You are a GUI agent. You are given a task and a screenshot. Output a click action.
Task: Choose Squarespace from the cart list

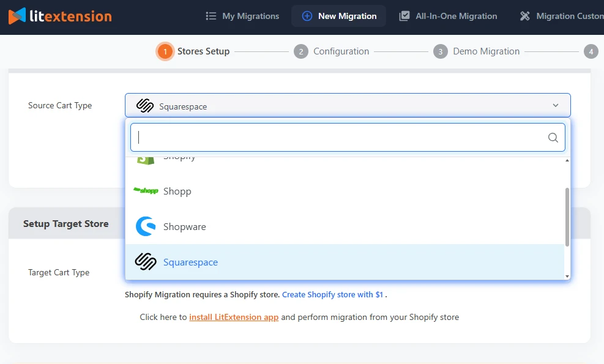coord(345,262)
